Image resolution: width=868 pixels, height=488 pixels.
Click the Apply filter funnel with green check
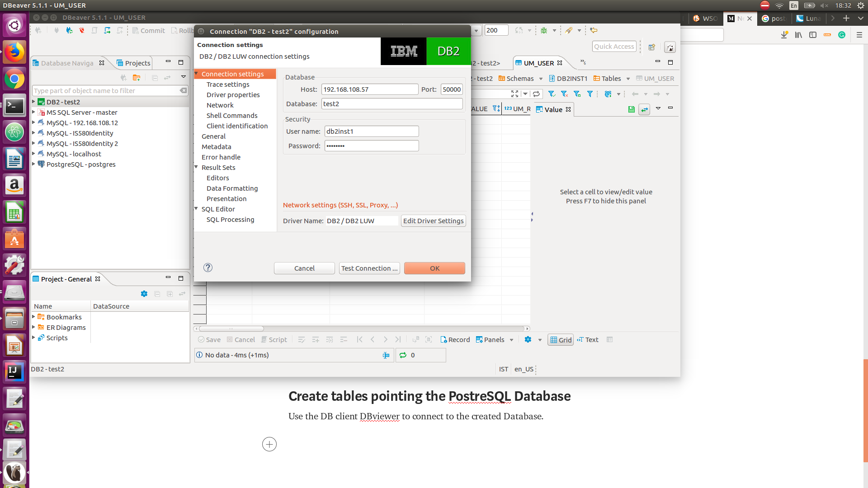coord(552,94)
